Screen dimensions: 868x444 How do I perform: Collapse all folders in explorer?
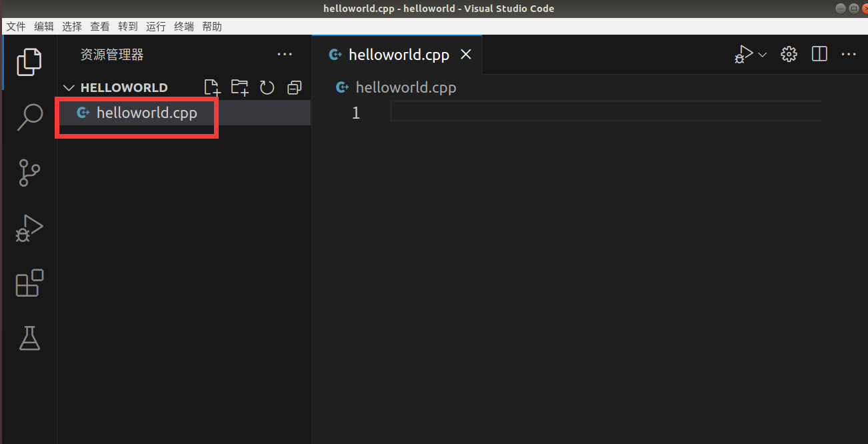[x=294, y=87]
